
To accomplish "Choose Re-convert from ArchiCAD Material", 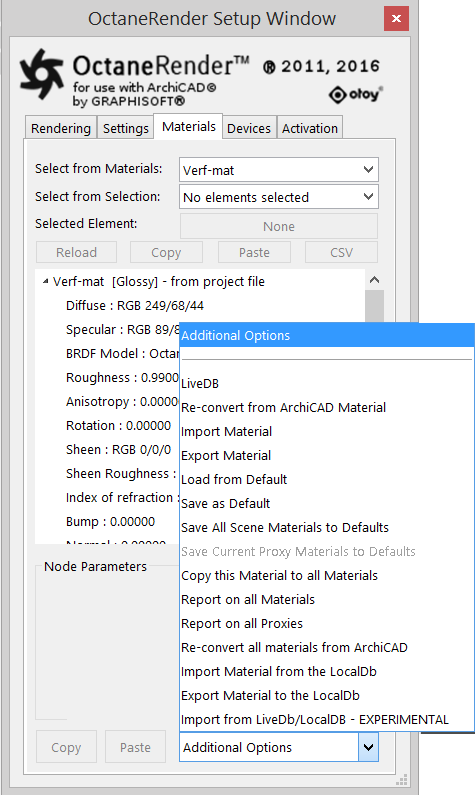I will 327,408.
